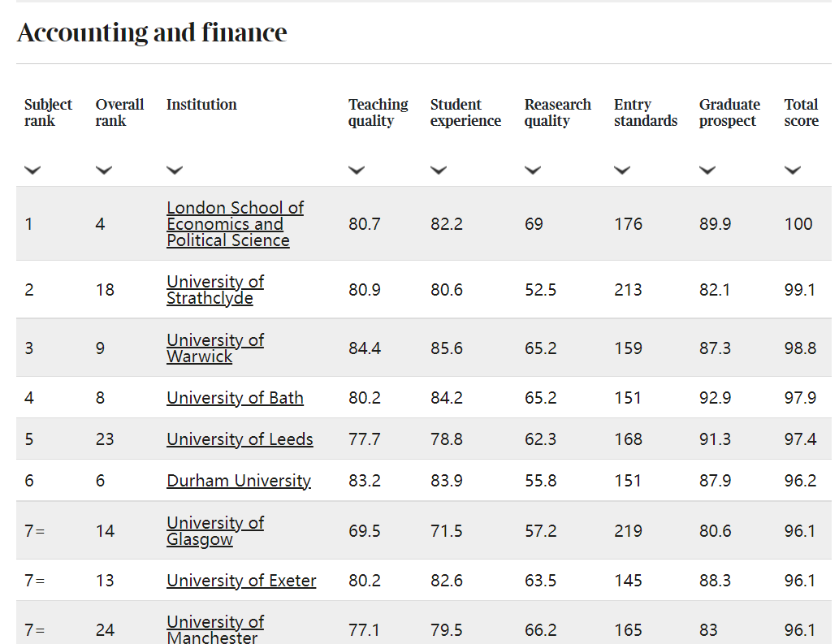Open Durham University link
The image size is (839, 644).
click(x=239, y=481)
